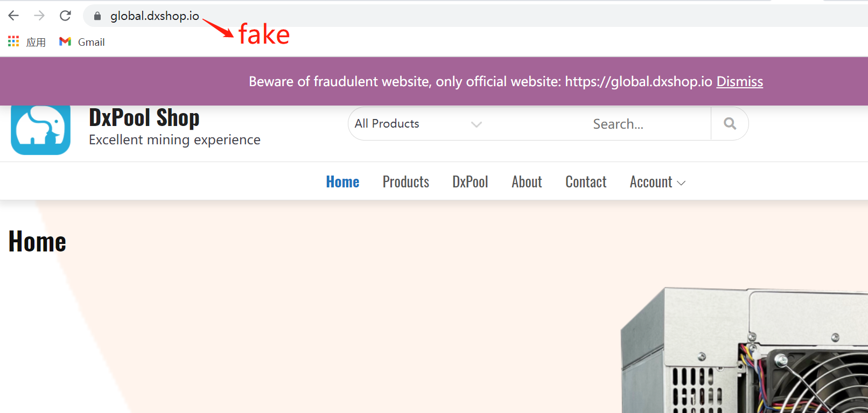Viewport: 868px width, 413px height.
Task: Click the Contact navigation item
Action: tap(585, 181)
